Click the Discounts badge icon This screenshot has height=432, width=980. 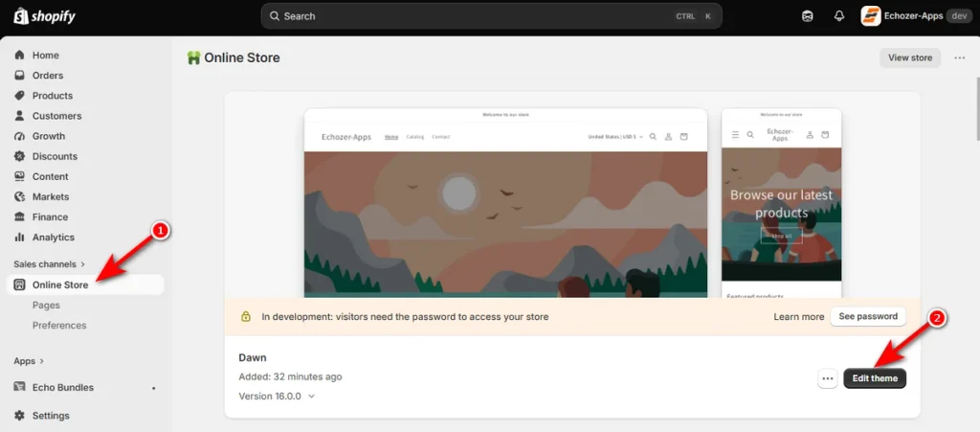pos(19,156)
